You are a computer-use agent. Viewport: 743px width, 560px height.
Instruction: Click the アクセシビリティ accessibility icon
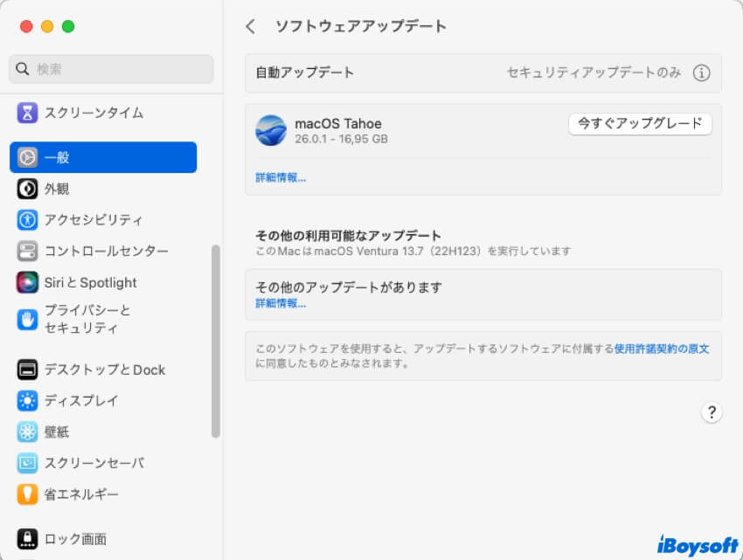[x=28, y=220]
